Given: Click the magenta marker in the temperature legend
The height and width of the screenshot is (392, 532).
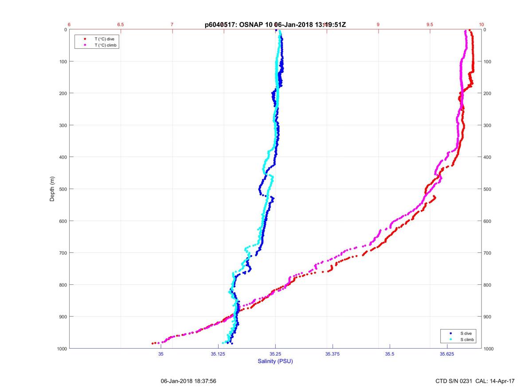Looking at the screenshot, I should pos(85,45).
